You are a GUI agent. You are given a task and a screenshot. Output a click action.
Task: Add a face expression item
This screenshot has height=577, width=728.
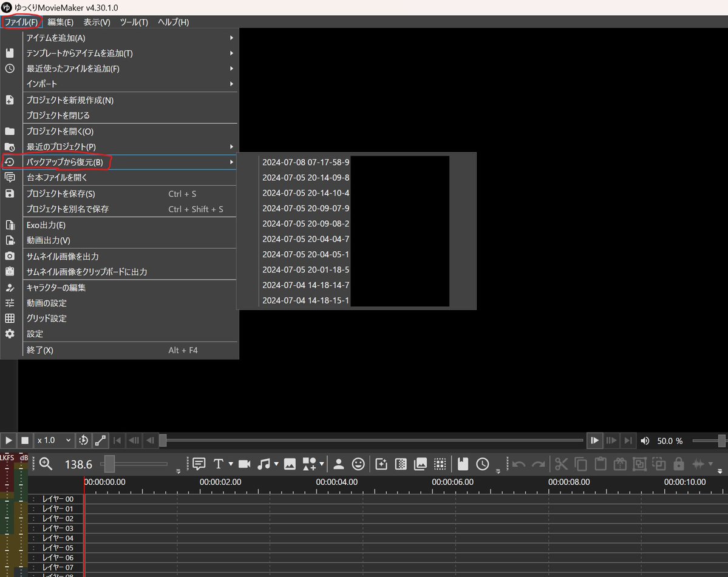point(358,464)
